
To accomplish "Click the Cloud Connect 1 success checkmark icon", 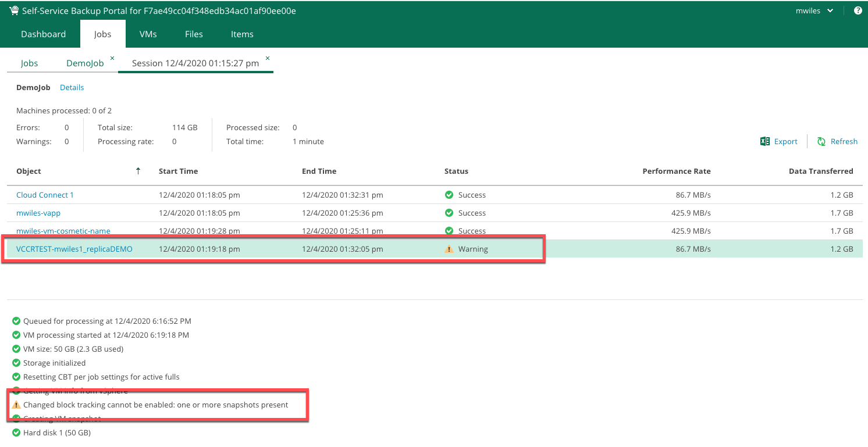I will (449, 195).
